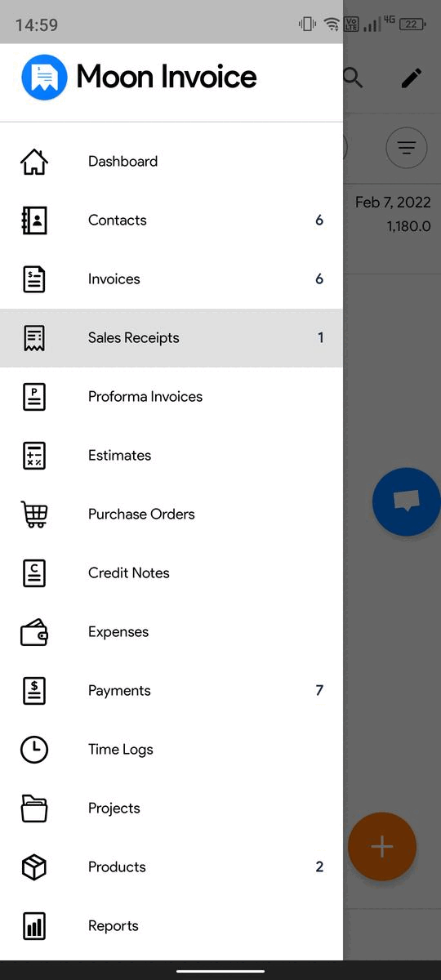Viewport: 441px width, 980px height.
Task: Open the blue chat support bubble
Action: coord(406,501)
